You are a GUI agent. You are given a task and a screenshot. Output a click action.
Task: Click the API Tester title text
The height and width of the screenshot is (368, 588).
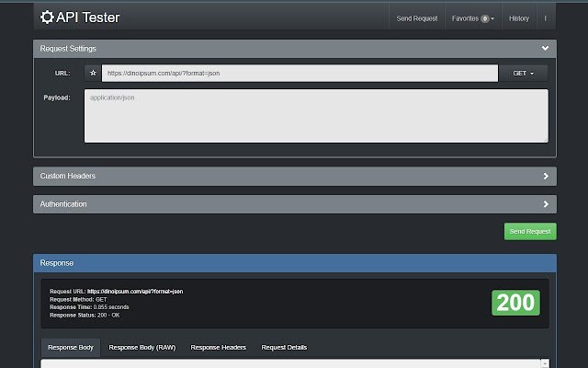pyautogui.click(x=88, y=17)
